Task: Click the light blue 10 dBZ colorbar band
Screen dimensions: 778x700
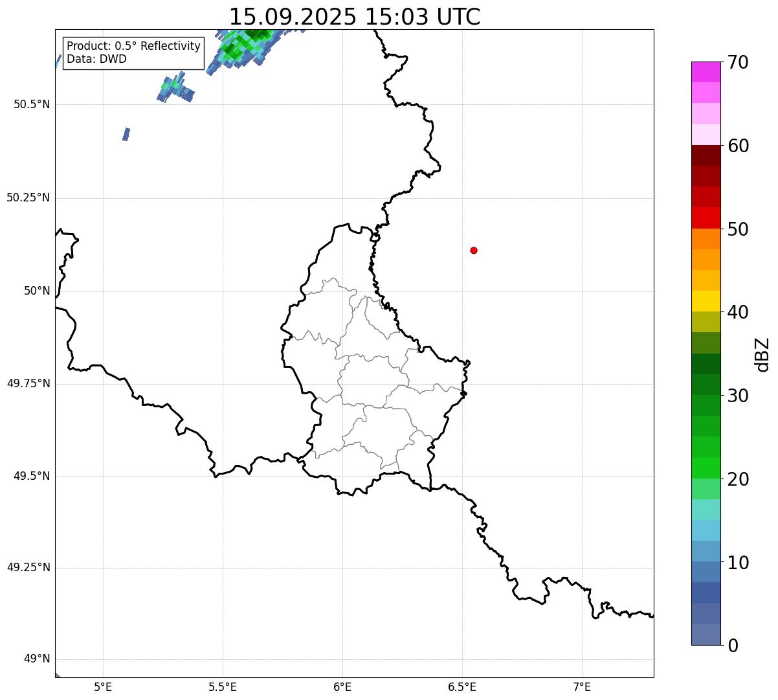Action: point(706,551)
